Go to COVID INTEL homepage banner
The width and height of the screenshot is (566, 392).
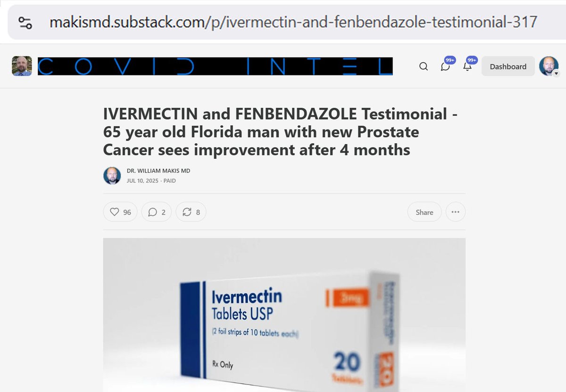pos(215,66)
